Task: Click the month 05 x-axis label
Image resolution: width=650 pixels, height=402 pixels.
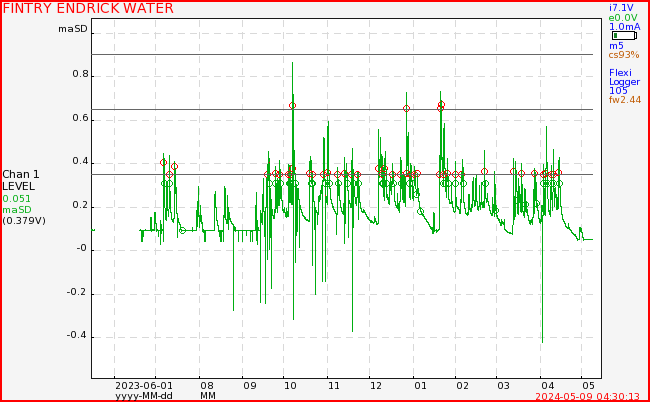Action: tap(588, 386)
